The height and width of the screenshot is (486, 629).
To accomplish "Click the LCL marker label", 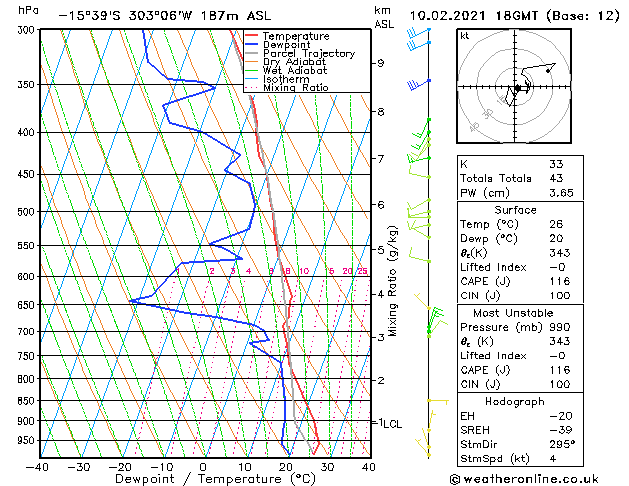I will 392,424.
